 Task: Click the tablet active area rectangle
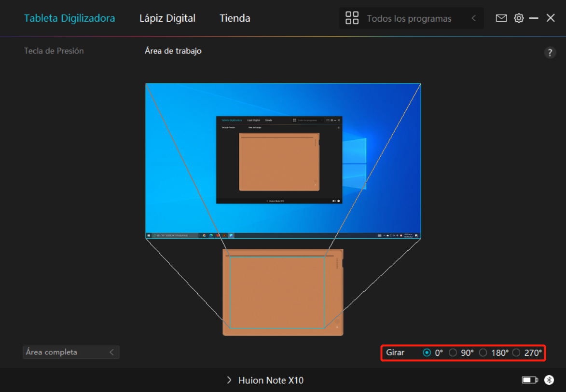277,293
